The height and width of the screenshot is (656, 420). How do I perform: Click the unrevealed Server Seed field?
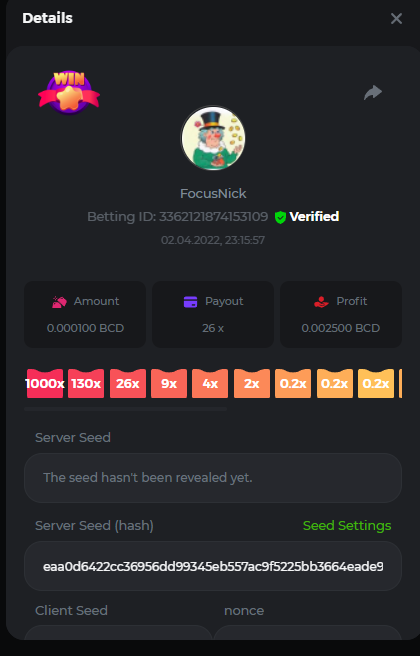213,478
